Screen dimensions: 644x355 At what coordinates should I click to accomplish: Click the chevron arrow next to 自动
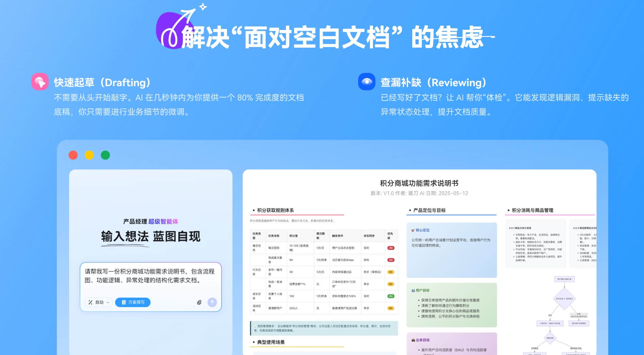pos(108,302)
